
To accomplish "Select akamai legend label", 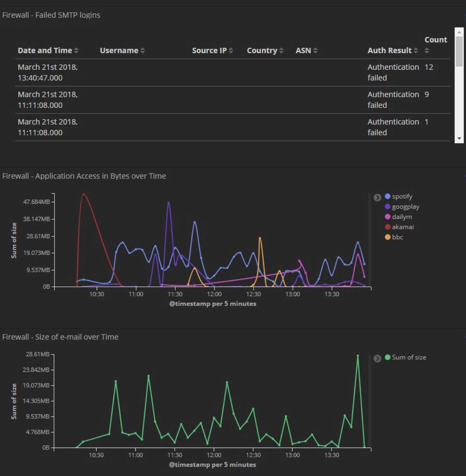I will 403,227.
